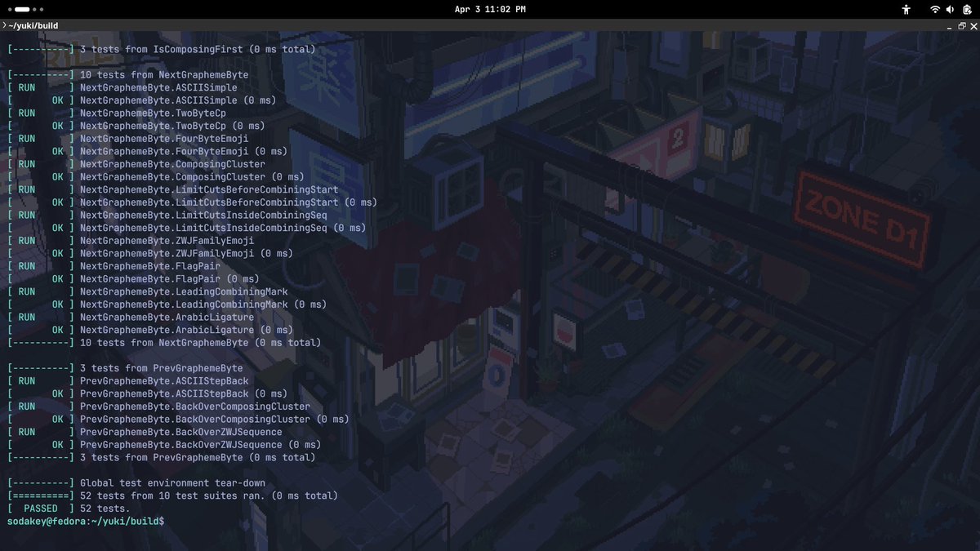Click the RUN line for NextGraphemeByte.ASCIISimple
This screenshot has width=980, height=551.
point(122,87)
